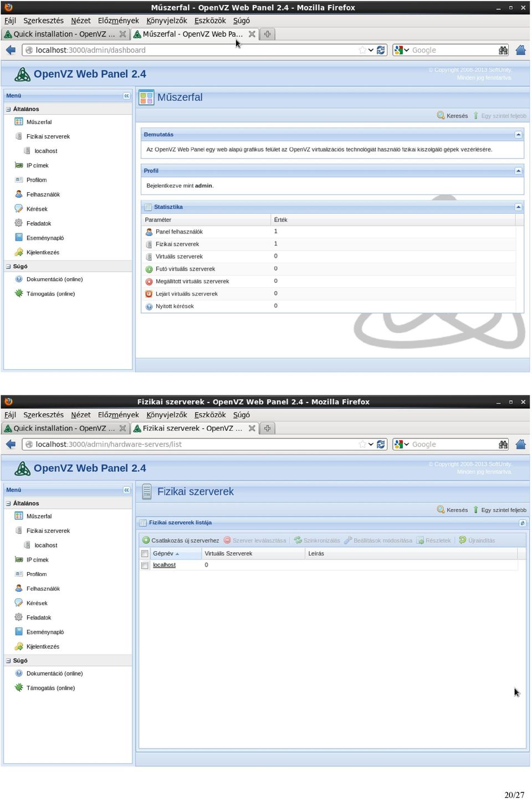Click Eseménynapló icon in upper window's menu
This screenshot has width=532, height=800.
(x=19, y=237)
